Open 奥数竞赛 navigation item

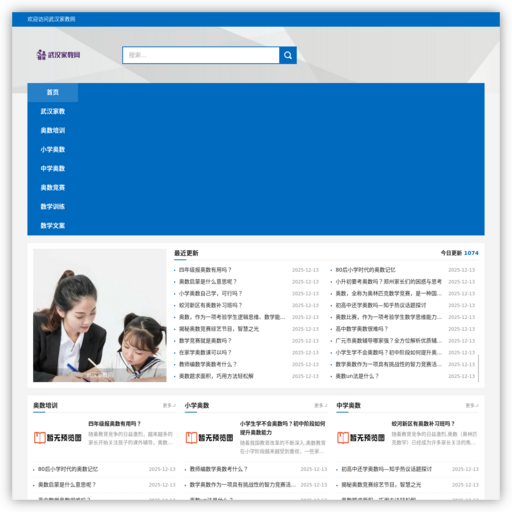coord(53,187)
